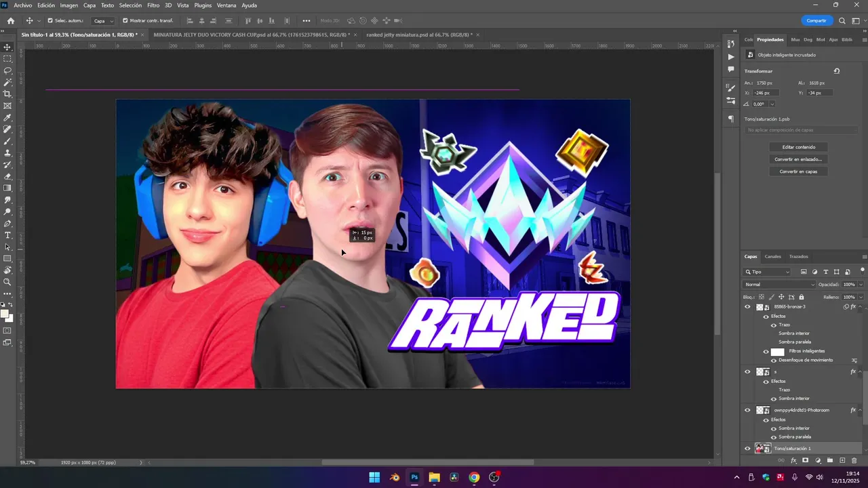
Task: Open more options three-dots in options bar
Action: pos(307,20)
